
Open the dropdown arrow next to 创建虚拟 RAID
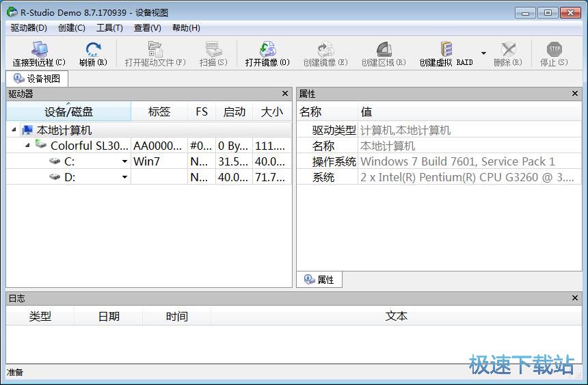[x=484, y=53]
